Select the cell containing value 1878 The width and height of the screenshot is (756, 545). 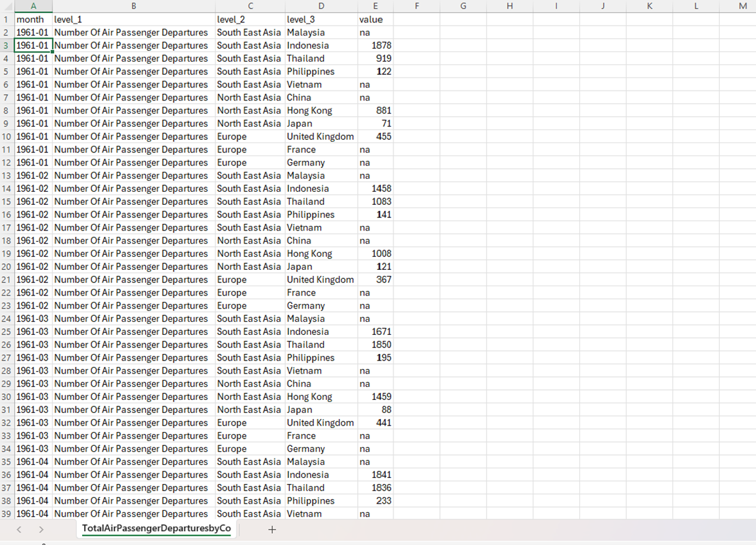[x=375, y=45]
